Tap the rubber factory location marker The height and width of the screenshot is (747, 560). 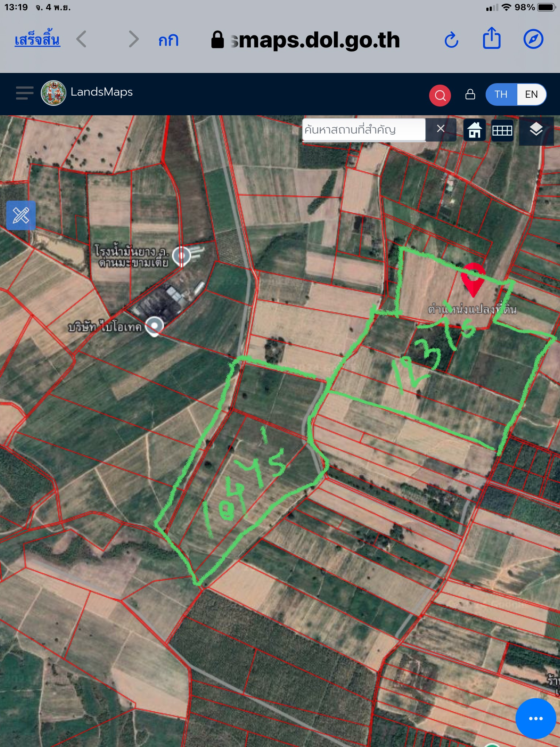(x=181, y=256)
